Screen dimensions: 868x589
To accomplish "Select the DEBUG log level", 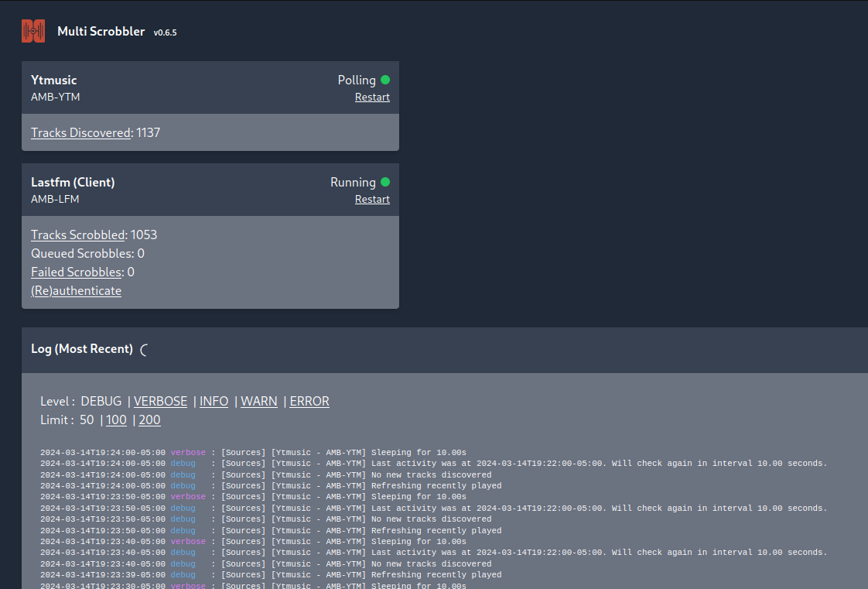I will [x=101, y=401].
